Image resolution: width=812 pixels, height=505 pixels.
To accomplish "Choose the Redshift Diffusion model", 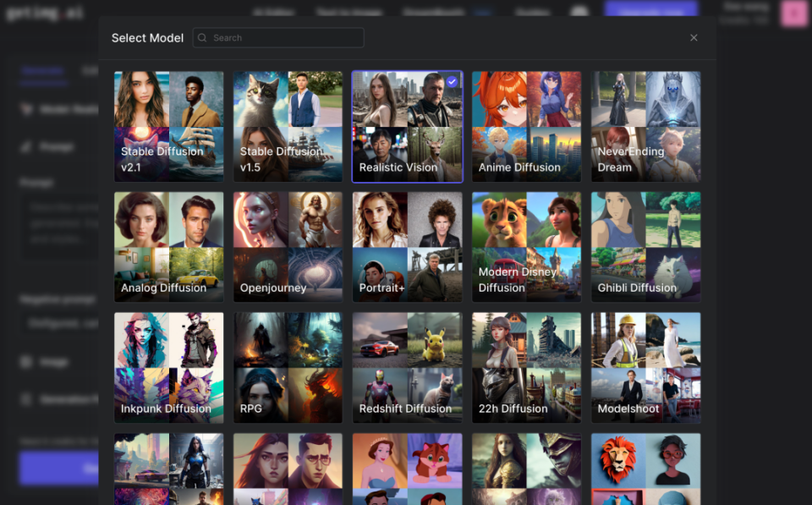I will [408, 368].
